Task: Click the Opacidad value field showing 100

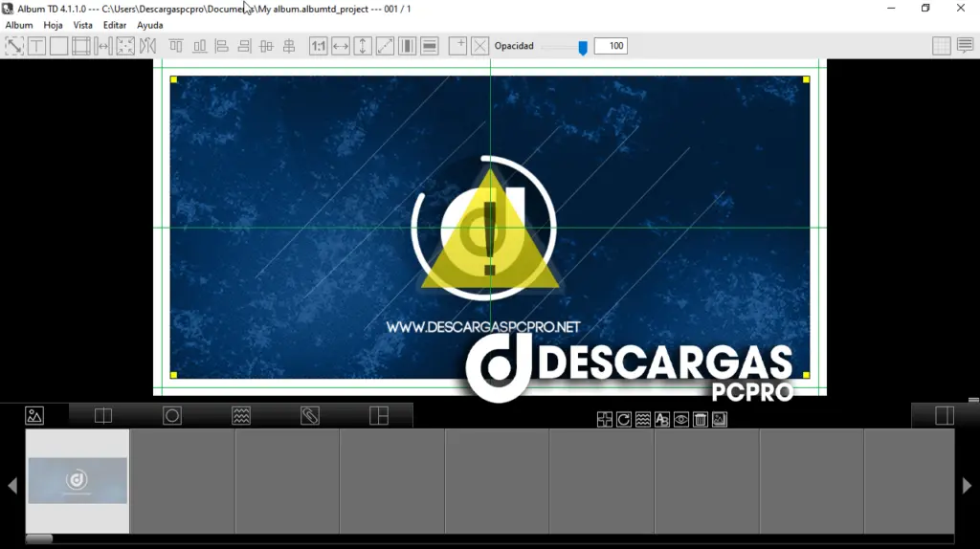Action: [x=611, y=46]
